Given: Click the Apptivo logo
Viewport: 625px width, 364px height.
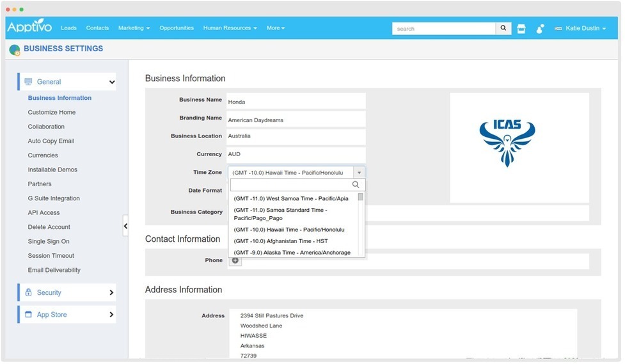Looking at the screenshot, I should tap(30, 28).
